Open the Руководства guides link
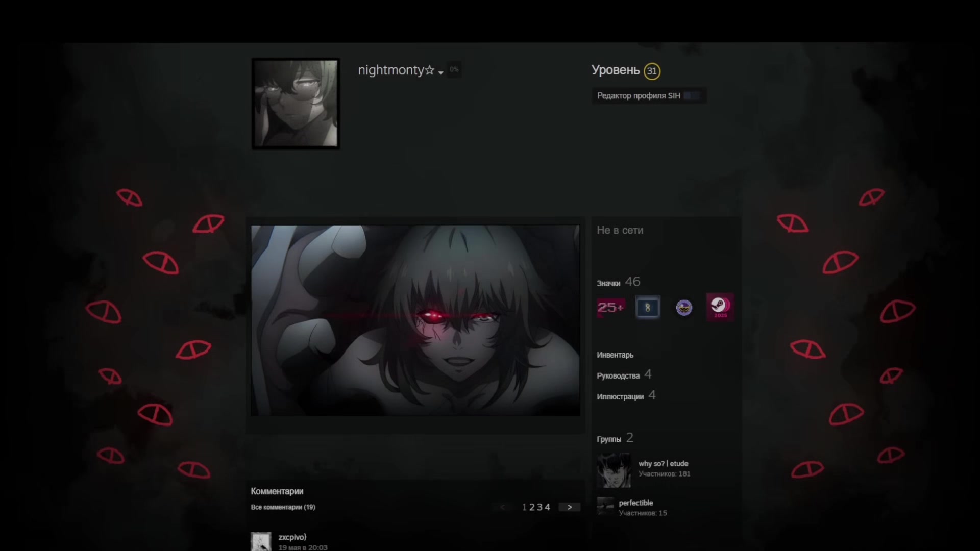The height and width of the screenshot is (551, 980). pos(618,375)
